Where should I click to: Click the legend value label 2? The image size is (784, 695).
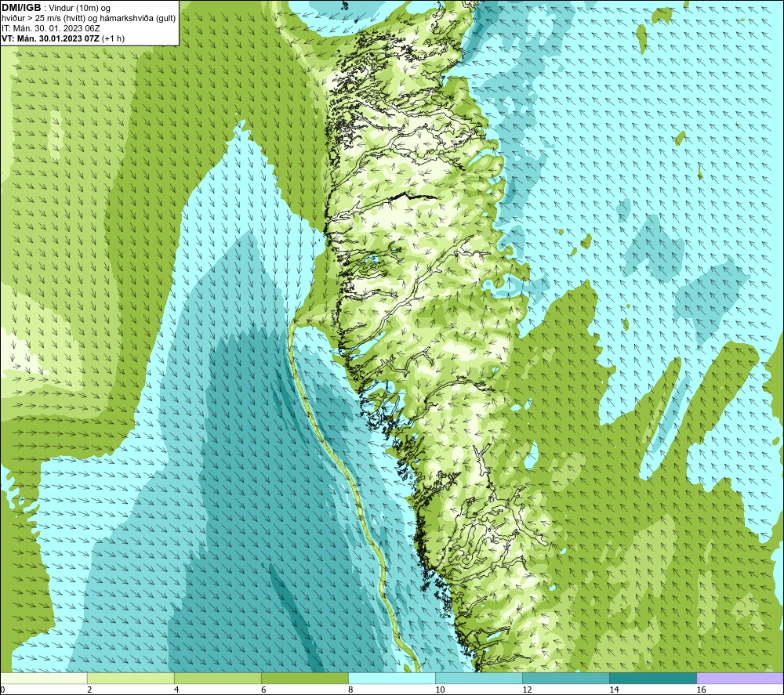click(x=89, y=690)
